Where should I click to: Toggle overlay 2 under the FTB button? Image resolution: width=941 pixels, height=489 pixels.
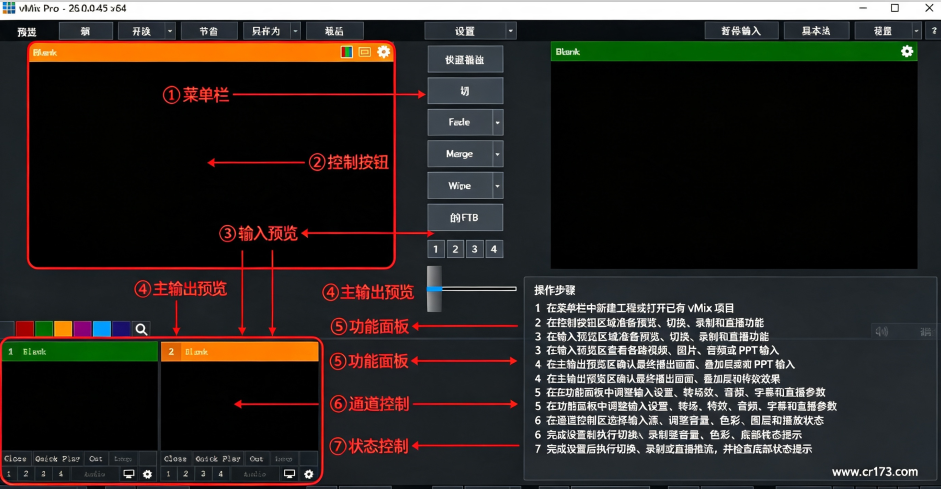[x=455, y=249]
